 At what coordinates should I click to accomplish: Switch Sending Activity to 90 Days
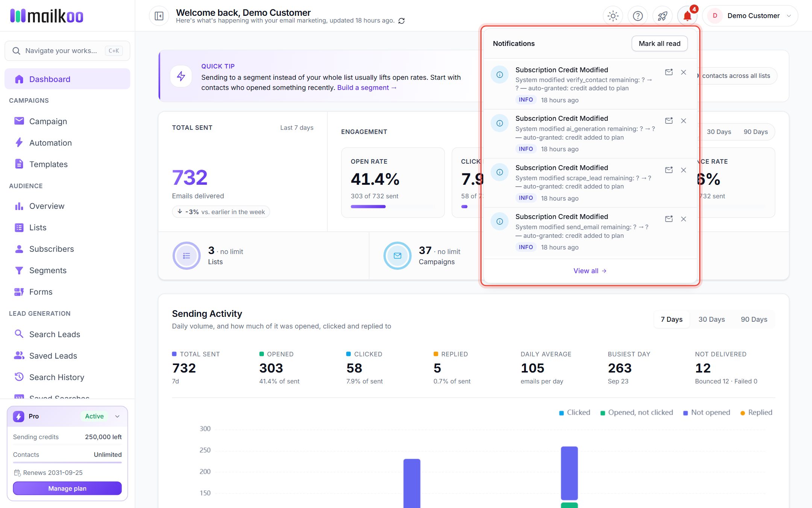point(754,319)
